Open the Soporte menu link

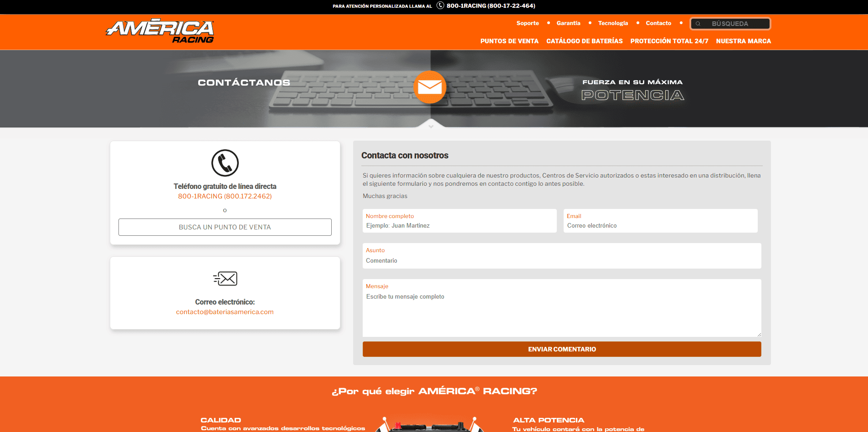click(528, 23)
